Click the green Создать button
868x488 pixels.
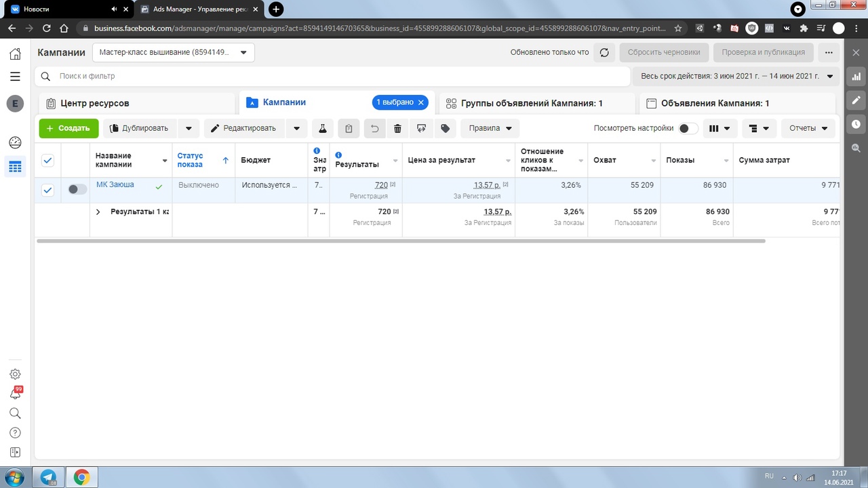point(68,128)
